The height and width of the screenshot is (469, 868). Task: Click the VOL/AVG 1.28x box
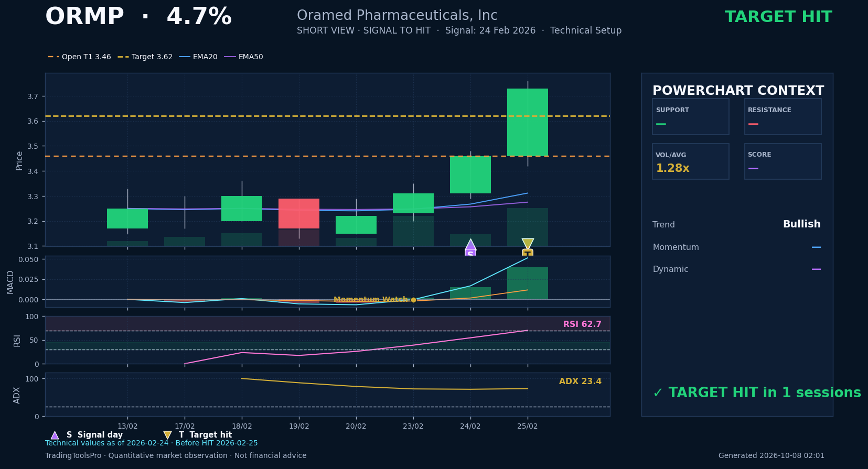(x=691, y=161)
